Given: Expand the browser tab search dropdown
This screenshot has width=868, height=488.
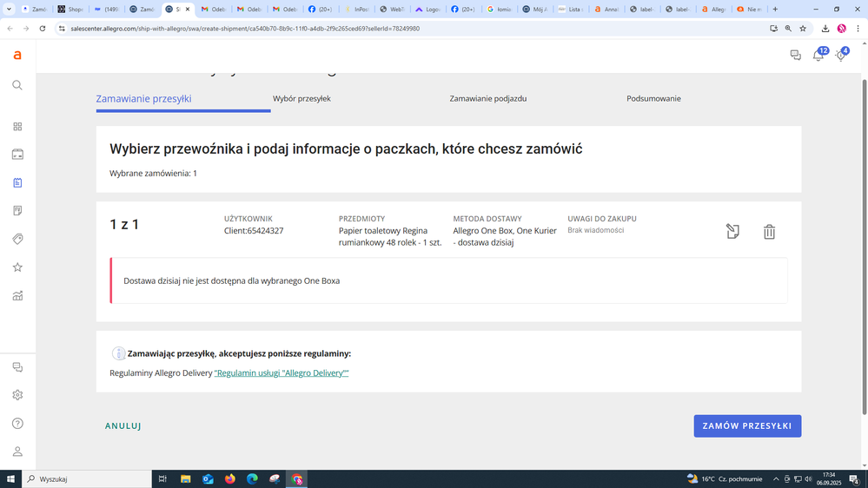Looking at the screenshot, I should point(9,10).
